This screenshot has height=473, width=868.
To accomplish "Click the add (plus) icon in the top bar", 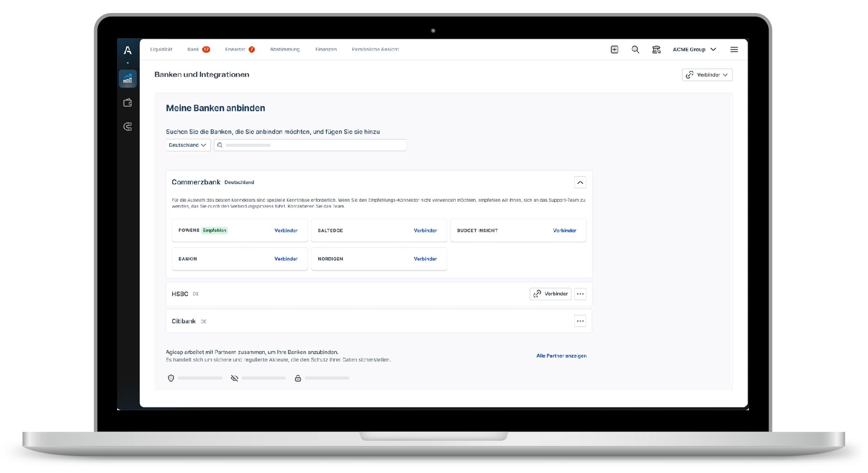I will pyautogui.click(x=614, y=49).
